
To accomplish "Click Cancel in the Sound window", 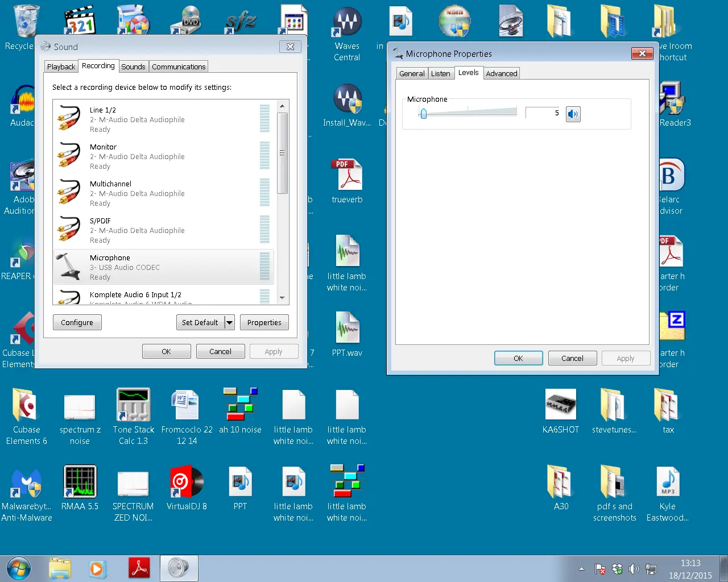I will [220, 351].
